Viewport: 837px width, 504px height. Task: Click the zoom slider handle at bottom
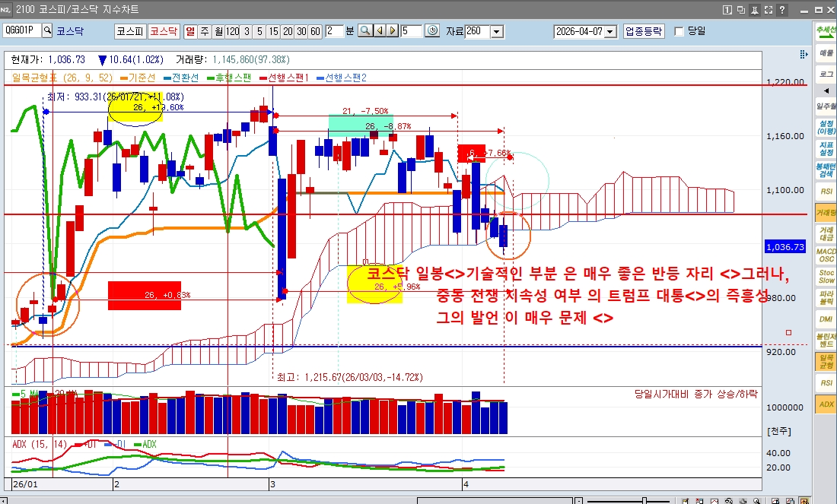point(644,501)
